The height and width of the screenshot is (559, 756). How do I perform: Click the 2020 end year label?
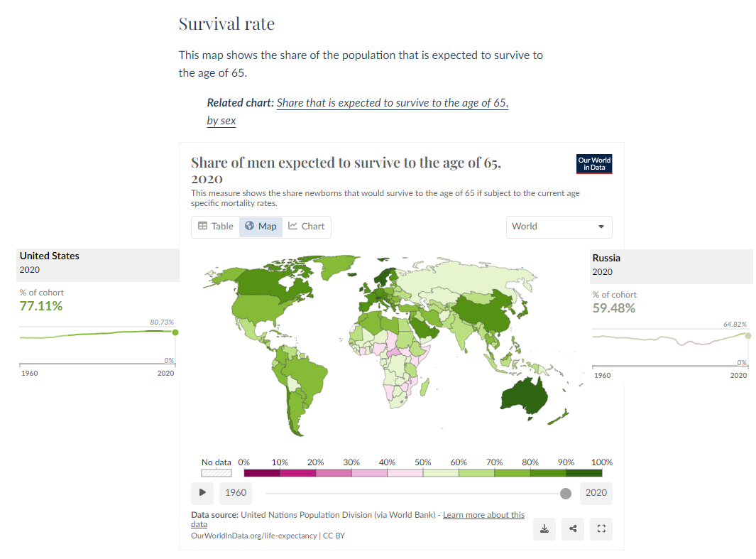click(596, 493)
